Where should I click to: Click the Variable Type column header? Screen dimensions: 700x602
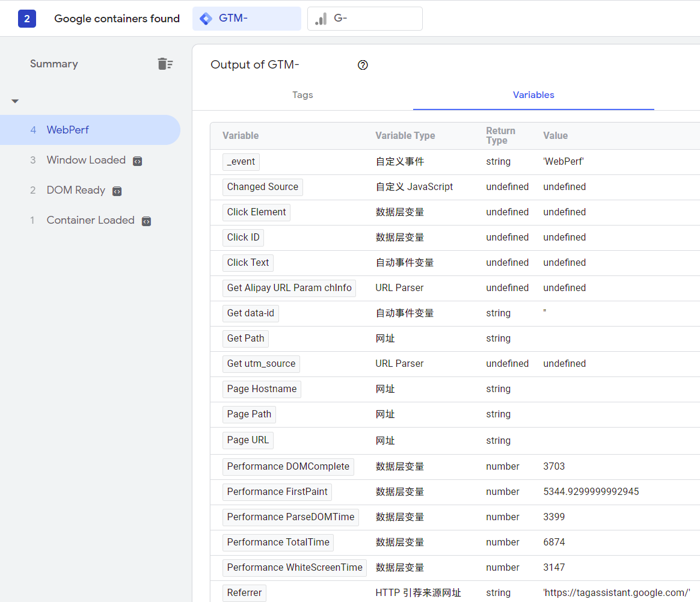click(405, 136)
